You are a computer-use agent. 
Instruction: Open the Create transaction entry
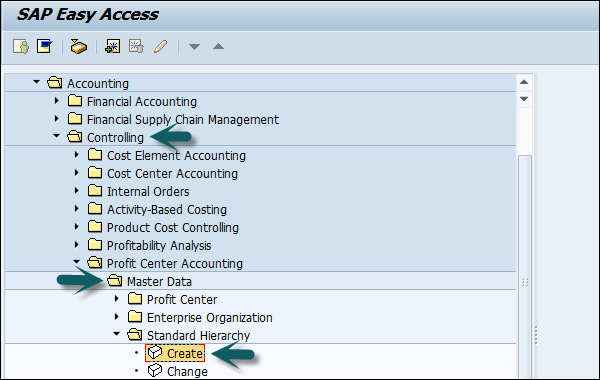coord(185,353)
